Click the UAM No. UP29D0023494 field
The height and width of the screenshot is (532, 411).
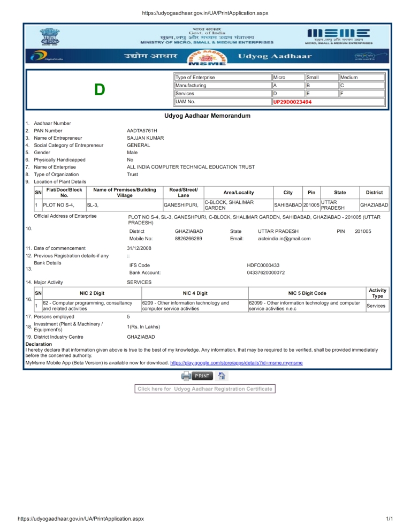(x=292, y=102)
